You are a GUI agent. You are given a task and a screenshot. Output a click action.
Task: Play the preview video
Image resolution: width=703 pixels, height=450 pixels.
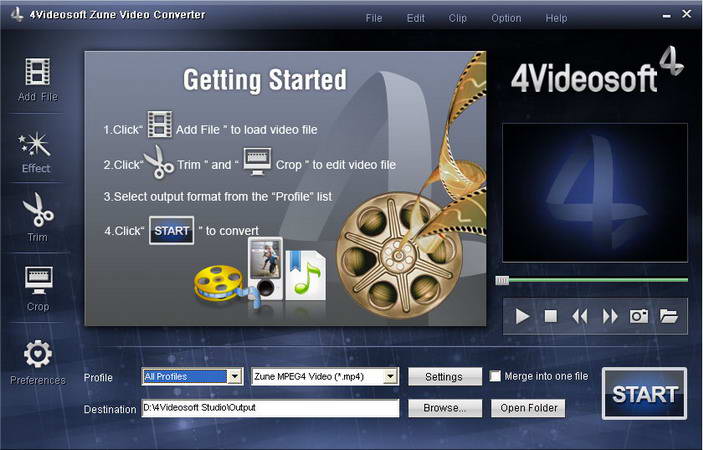pos(522,316)
